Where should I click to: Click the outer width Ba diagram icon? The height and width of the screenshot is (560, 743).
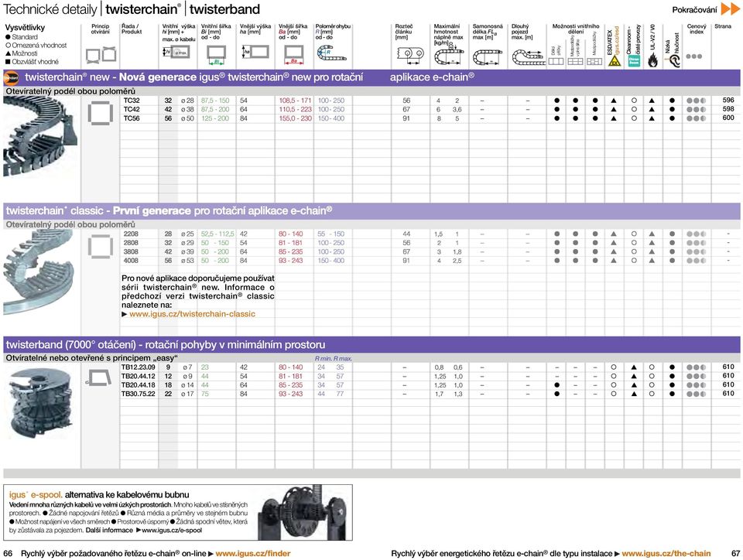point(294,54)
